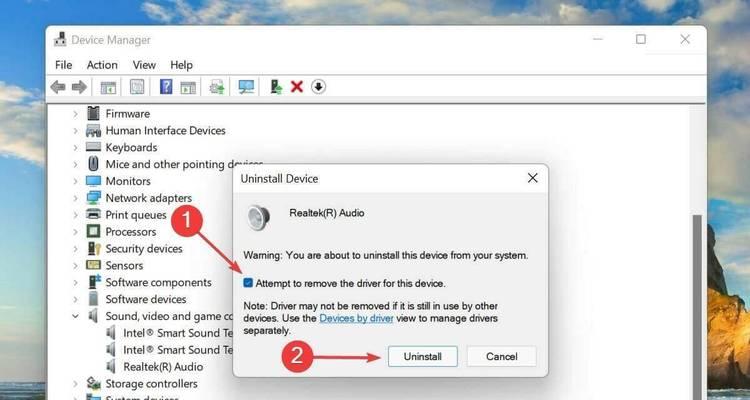This screenshot has height=400, width=750.
Task: Expand the Sensors tree node
Action: 75,266
